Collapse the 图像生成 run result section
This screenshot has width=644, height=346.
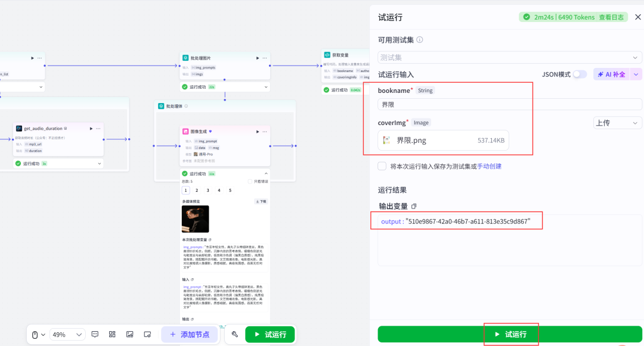coord(266,173)
